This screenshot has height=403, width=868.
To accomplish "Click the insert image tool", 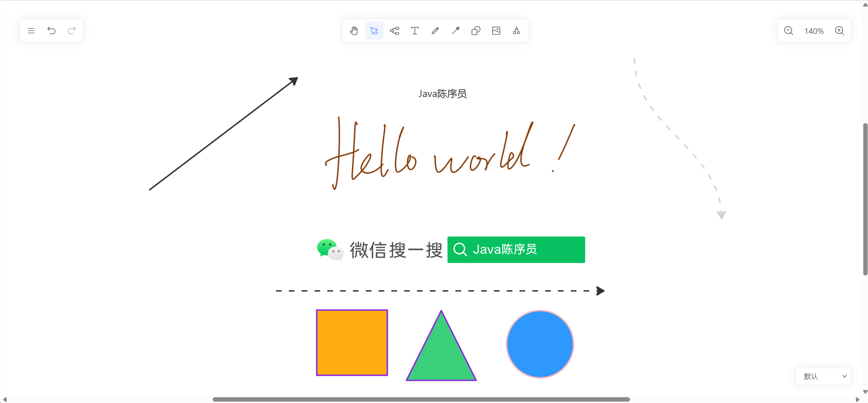I will pyautogui.click(x=496, y=31).
